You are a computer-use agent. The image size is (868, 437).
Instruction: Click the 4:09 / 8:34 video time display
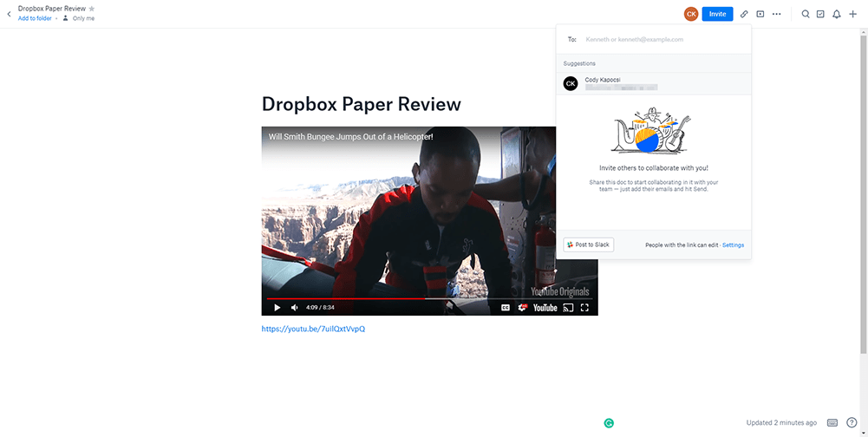(320, 308)
